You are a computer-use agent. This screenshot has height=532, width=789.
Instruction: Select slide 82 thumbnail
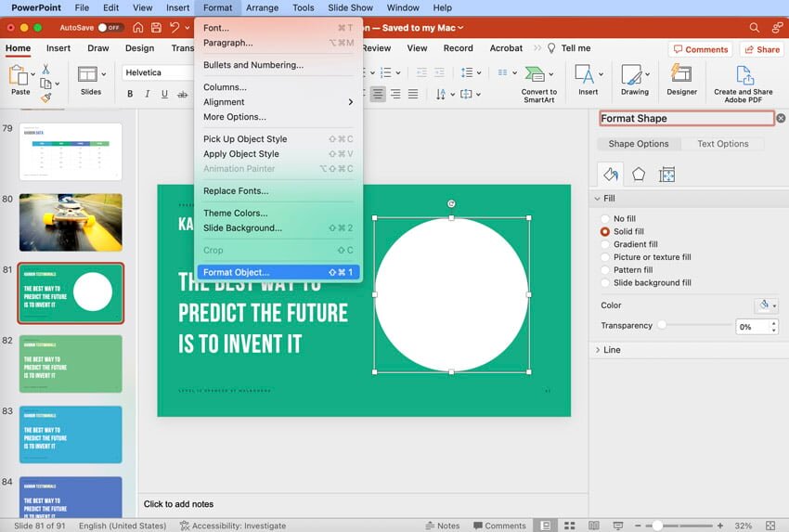point(71,364)
